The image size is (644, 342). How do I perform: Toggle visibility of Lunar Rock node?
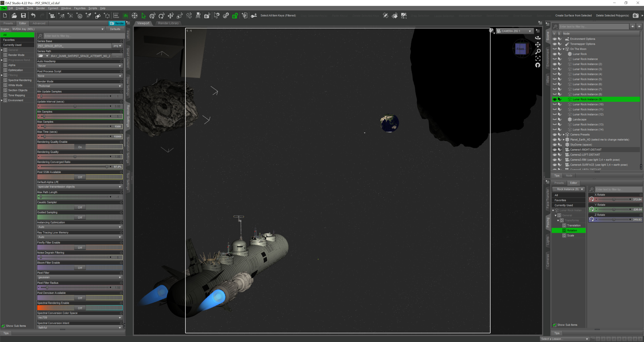pyautogui.click(x=554, y=54)
